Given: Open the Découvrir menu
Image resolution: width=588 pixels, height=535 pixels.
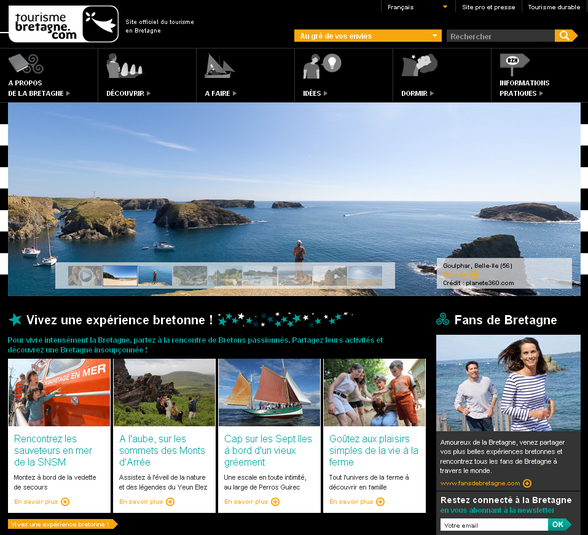Looking at the screenshot, I should tap(128, 93).
